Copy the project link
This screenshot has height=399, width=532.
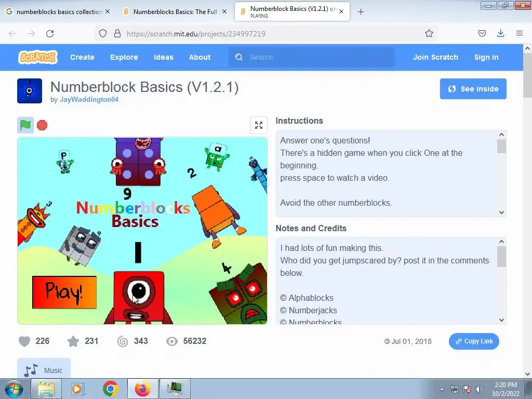[x=474, y=341]
